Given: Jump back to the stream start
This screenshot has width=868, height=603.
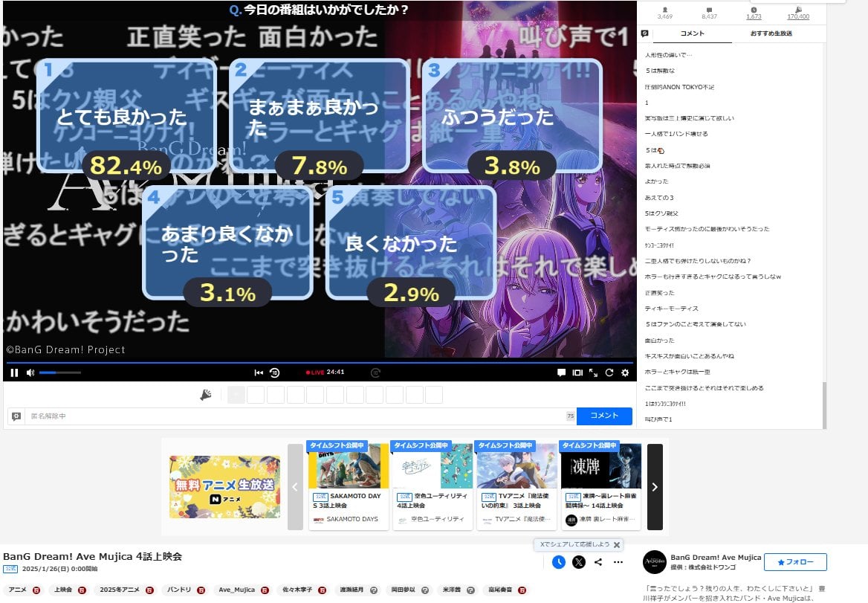Looking at the screenshot, I should point(259,373).
